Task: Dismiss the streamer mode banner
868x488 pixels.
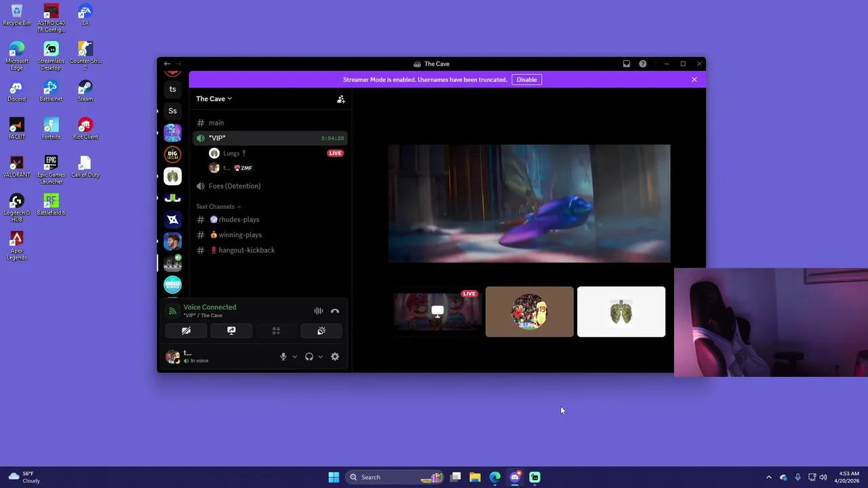Action: pyautogui.click(x=694, y=80)
